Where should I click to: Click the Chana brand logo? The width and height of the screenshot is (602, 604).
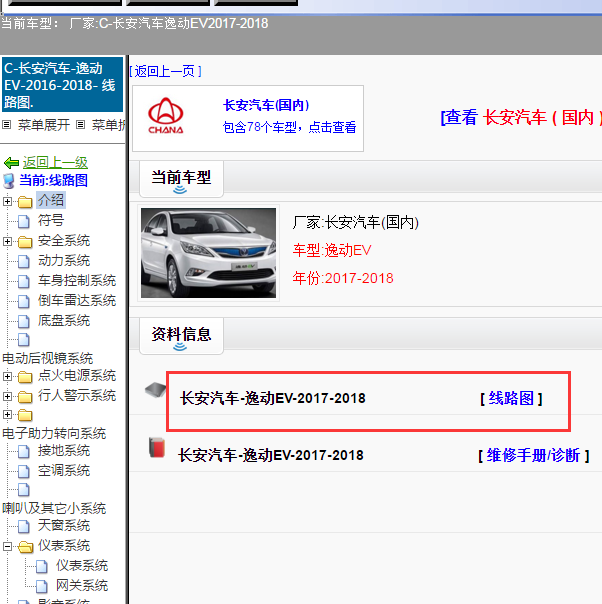[166, 116]
